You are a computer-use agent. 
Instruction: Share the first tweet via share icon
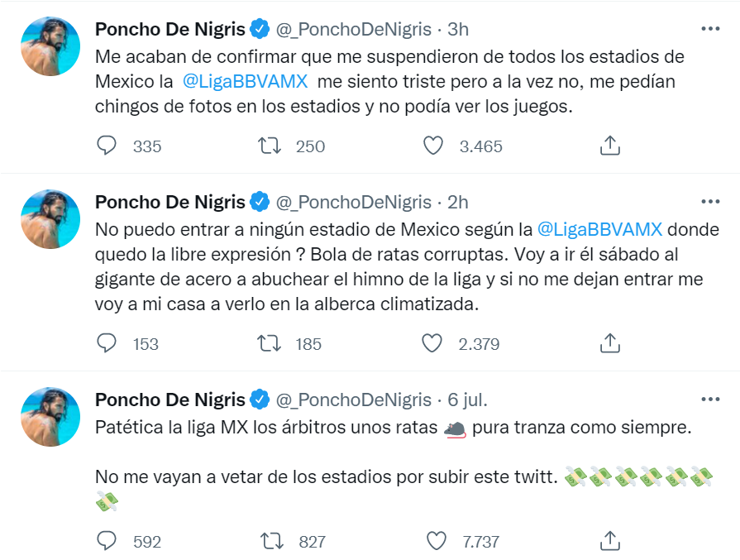[x=609, y=146]
